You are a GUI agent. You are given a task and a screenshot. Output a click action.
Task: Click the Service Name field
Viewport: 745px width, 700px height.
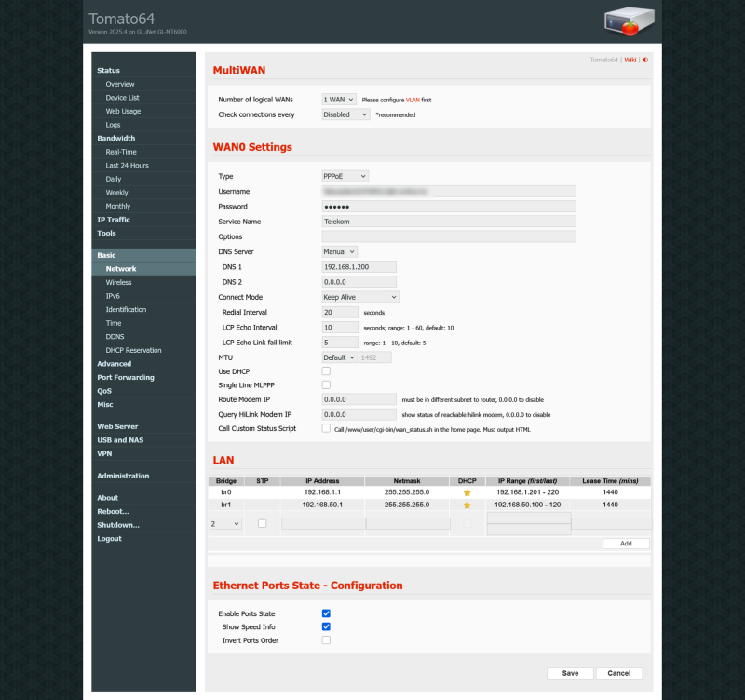pyautogui.click(x=449, y=222)
